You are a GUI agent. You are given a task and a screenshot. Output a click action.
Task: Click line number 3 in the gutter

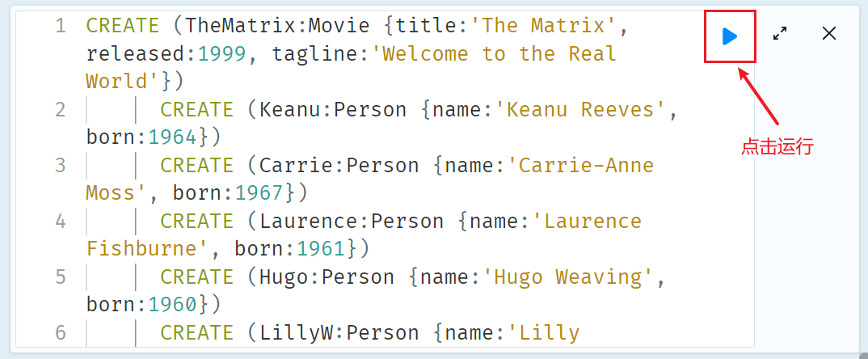coord(61,165)
